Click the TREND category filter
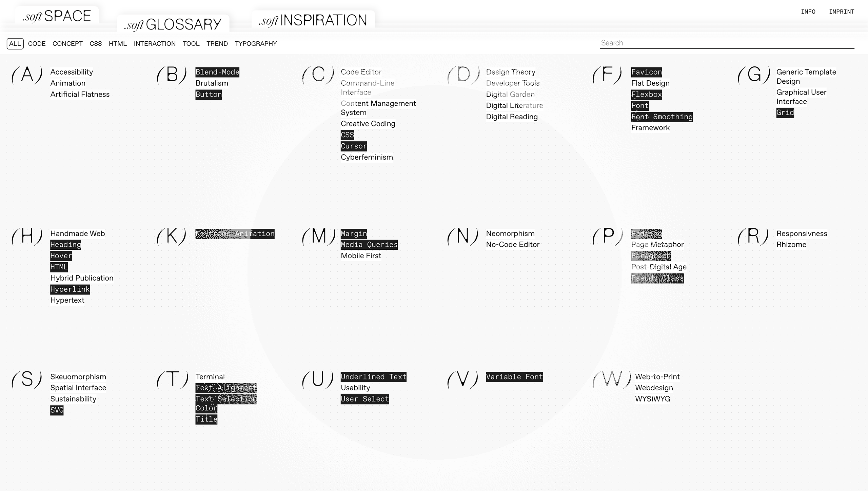 [217, 43]
